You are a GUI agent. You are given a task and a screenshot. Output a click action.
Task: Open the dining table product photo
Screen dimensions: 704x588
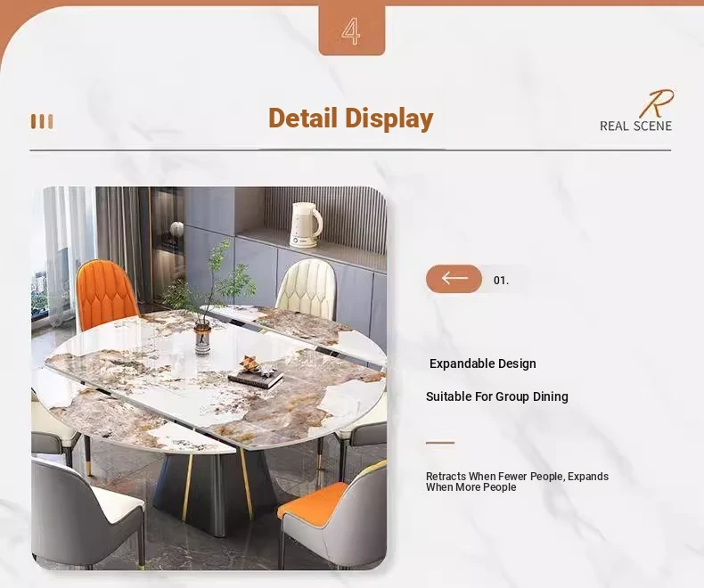[x=209, y=378]
